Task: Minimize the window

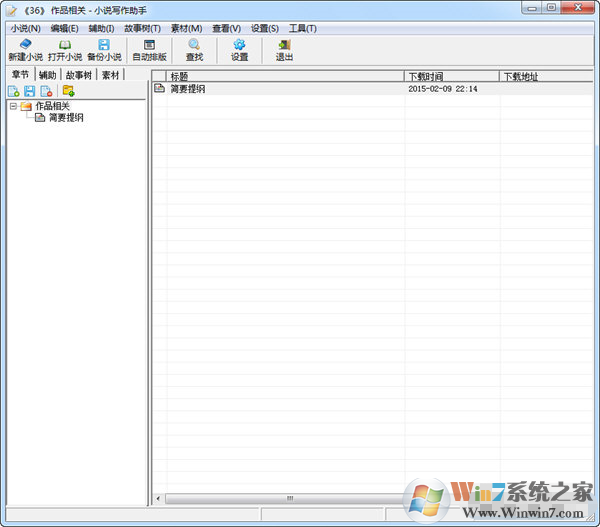Action: tap(532, 8)
